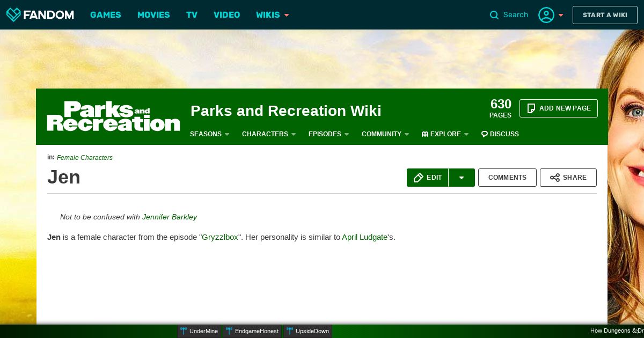The width and height of the screenshot is (644, 338).
Task: Open the TV section
Action: tap(192, 15)
